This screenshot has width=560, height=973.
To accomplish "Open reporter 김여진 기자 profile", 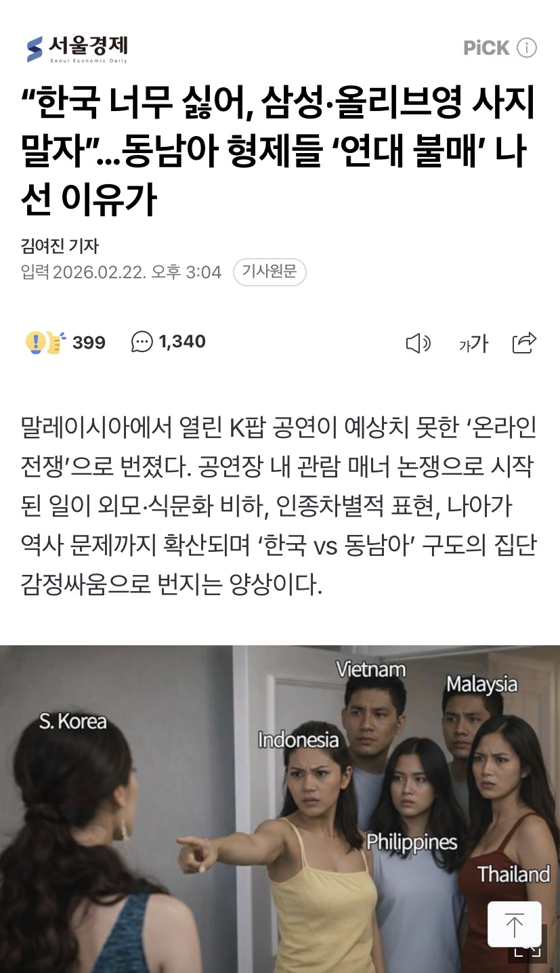I will (60, 246).
